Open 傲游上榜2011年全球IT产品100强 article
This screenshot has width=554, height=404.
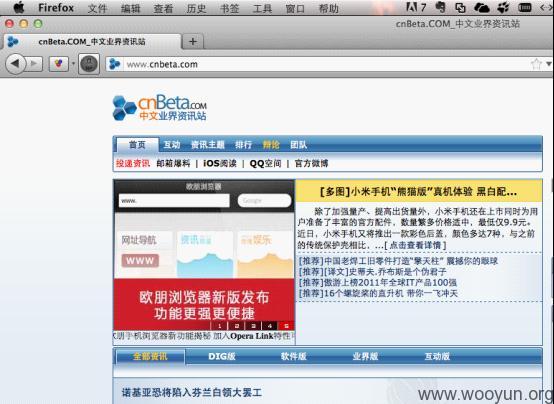click(x=378, y=282)
